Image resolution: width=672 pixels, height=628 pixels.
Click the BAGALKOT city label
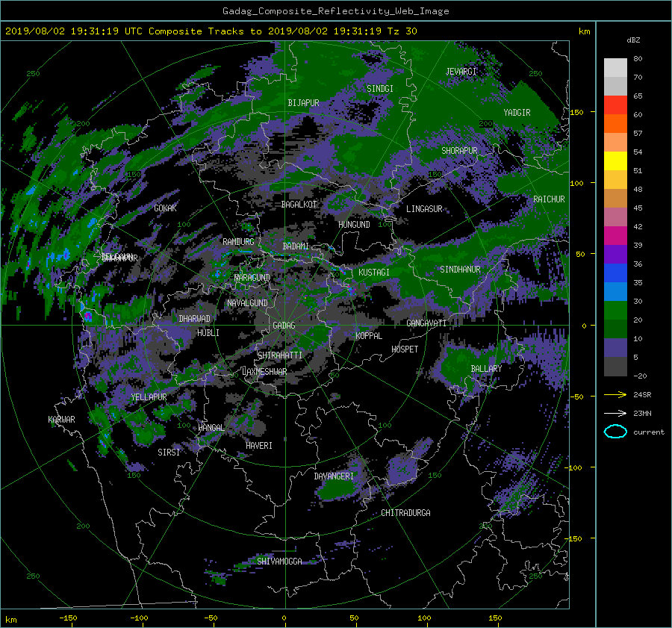[x=299, y=205]
